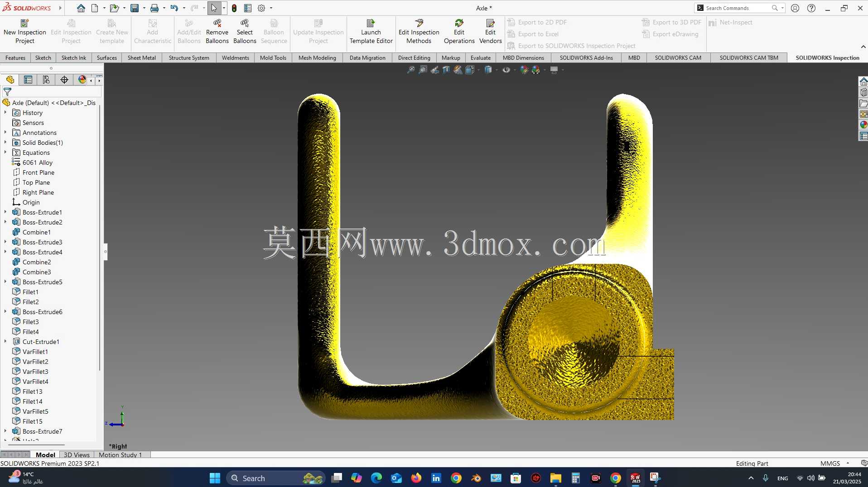
Task: Switch to DimXpertManager tab icon
Action: point(64,80)
